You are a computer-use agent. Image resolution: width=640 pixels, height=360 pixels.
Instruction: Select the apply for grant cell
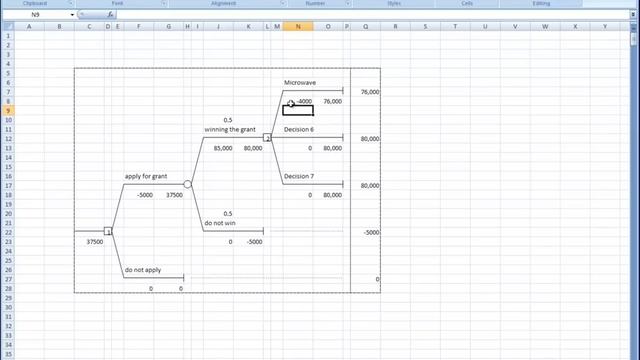click(x=146, y=176)
